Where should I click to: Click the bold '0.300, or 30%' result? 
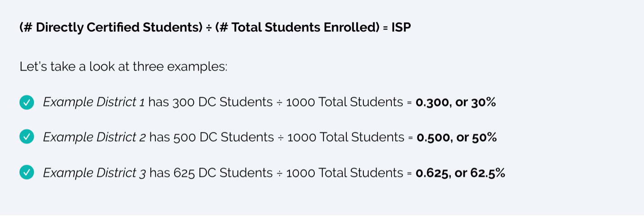tap(456, 103)
